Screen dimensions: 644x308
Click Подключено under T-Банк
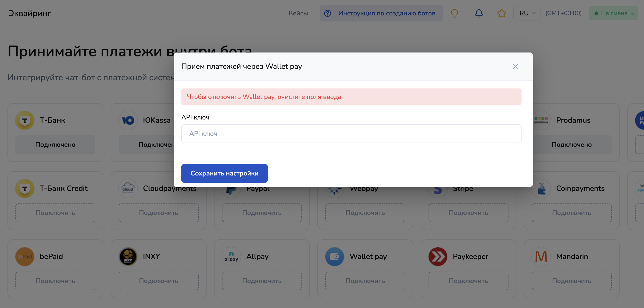(55, 144)
